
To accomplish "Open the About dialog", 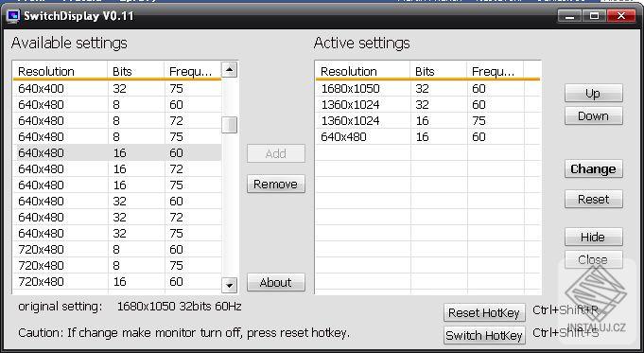I will tap(276, 282).
